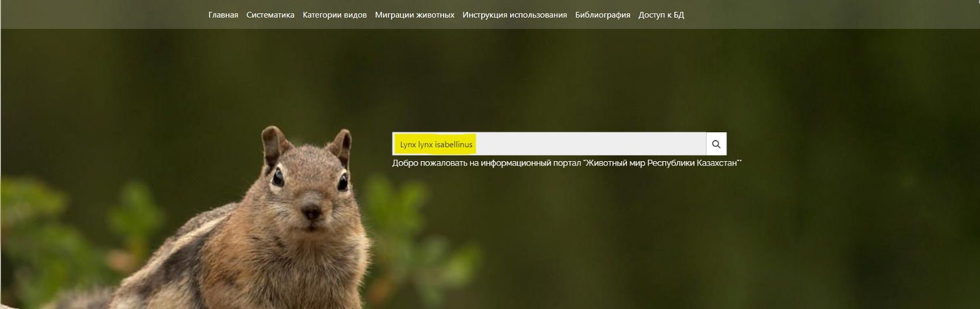The height and width of the screenshot is (309, 980).
Task: Click the squirrel's nose
Action: coord(311,212)
